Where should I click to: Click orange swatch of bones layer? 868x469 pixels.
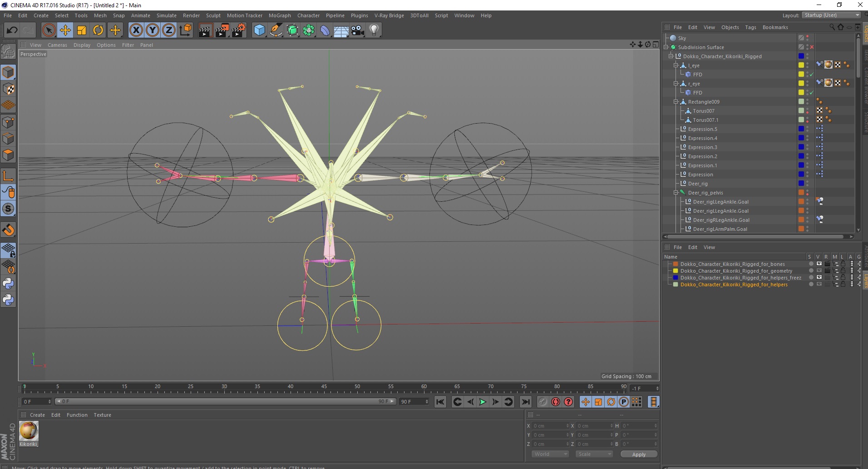click(676, 264)
